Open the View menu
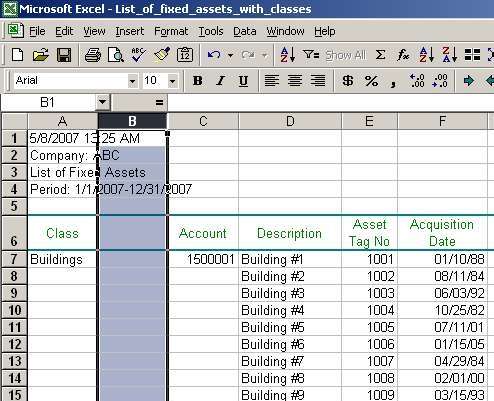The image size is (494, 401). [x=94, y=31]
